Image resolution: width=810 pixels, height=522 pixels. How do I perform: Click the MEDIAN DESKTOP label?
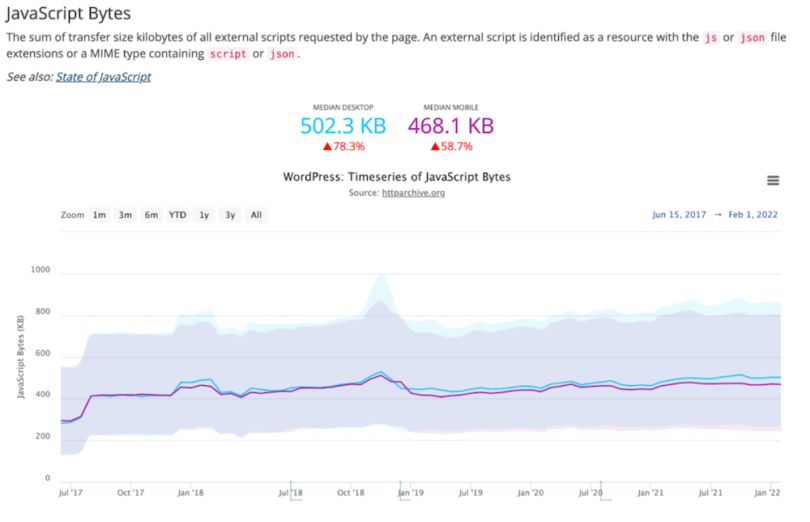(x=343, y=108)
